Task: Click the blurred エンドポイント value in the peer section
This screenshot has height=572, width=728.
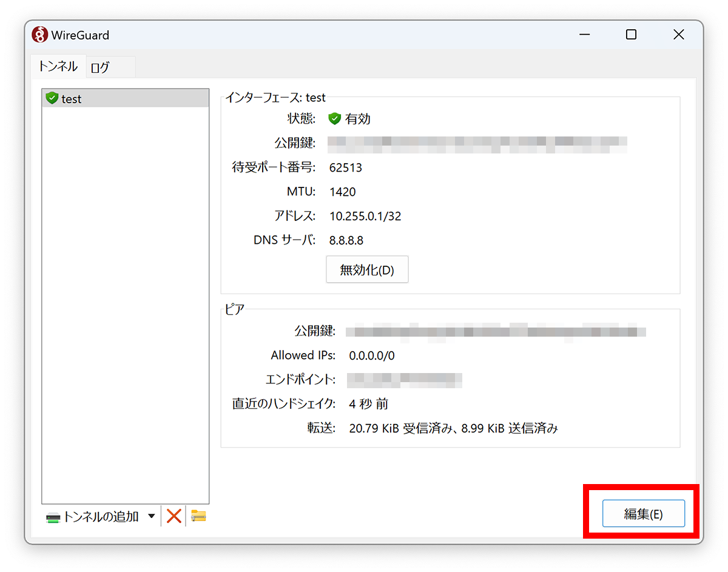Action: (405, 380)
